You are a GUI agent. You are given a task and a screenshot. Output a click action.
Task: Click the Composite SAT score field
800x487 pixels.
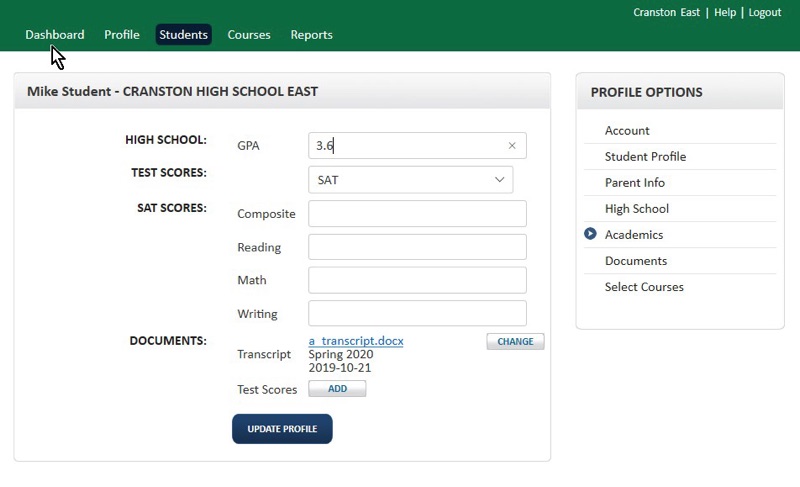click(x=417, y=214)
